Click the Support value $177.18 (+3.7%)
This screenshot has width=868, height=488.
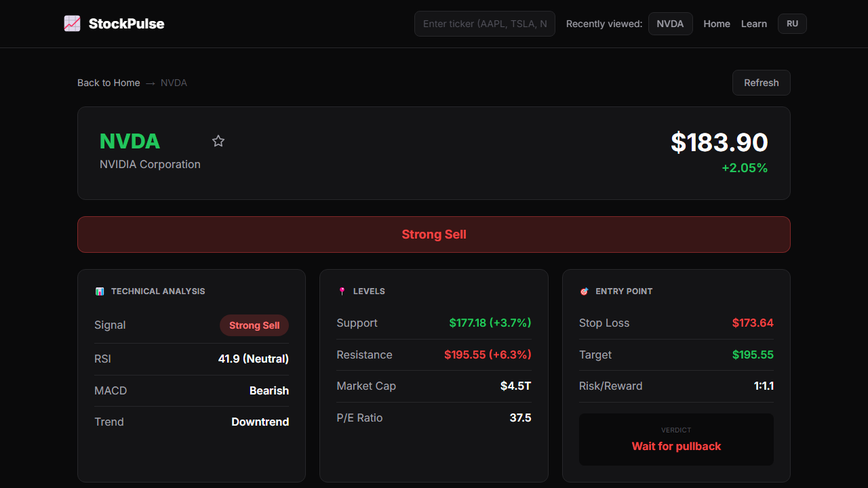click(x=490, y=323)
